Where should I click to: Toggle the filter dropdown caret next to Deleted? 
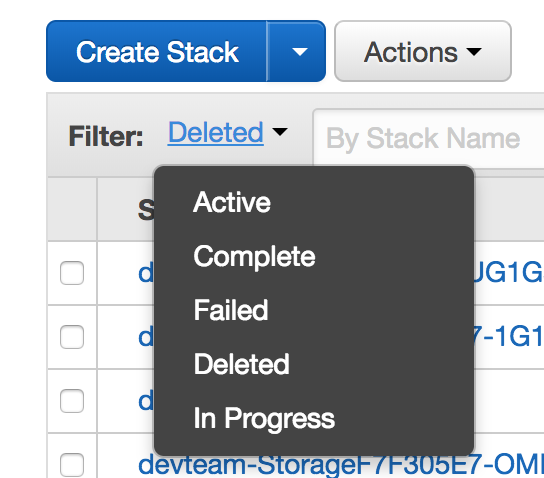(280, 132)
